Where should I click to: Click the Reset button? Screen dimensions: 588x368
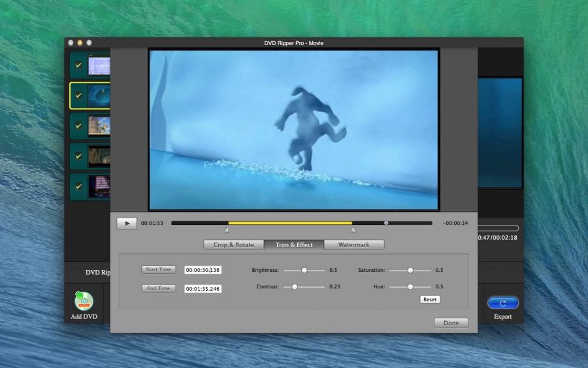pos(430,299)
